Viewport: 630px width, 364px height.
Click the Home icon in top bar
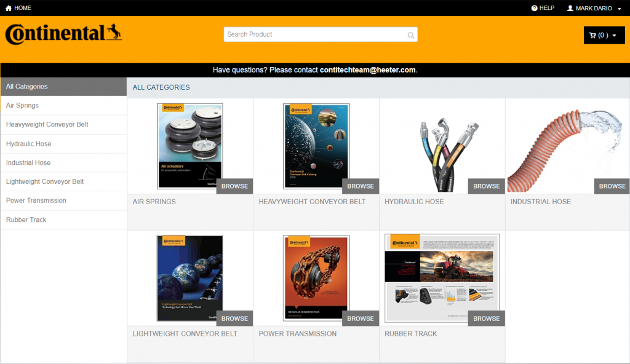tap(9, 8)
